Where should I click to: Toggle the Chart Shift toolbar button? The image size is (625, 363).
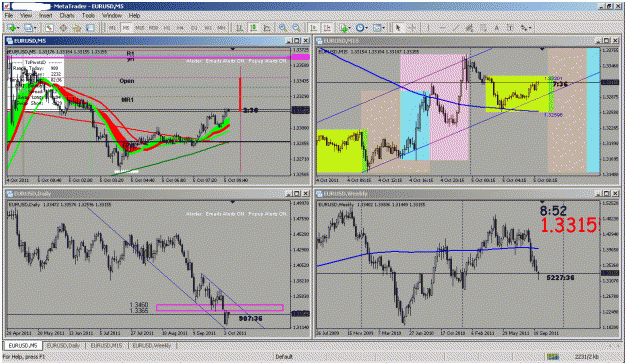(x=327, y=27)
